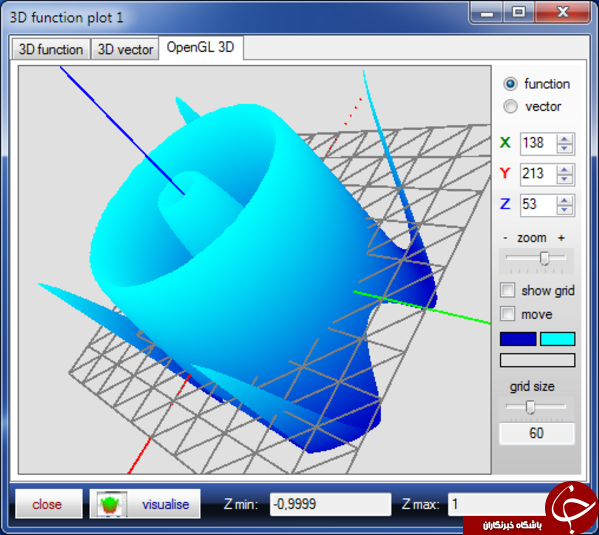This screenshot has width=599, height=535.
Task: Click the minus sign beside zoom
Action: coord(505,238)
